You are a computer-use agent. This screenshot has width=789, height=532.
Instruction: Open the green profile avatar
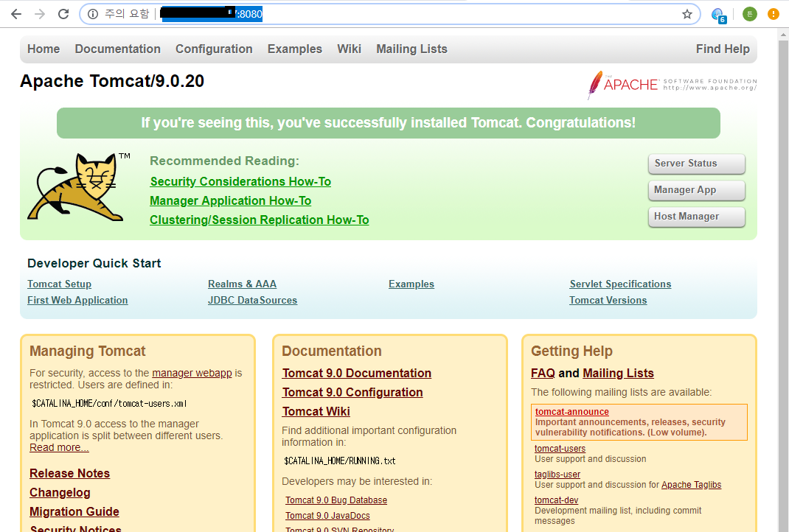[750, 14]
